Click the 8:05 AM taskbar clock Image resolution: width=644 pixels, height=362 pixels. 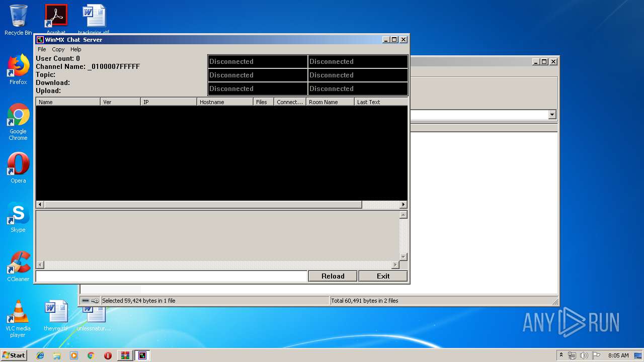coord(618,355)
